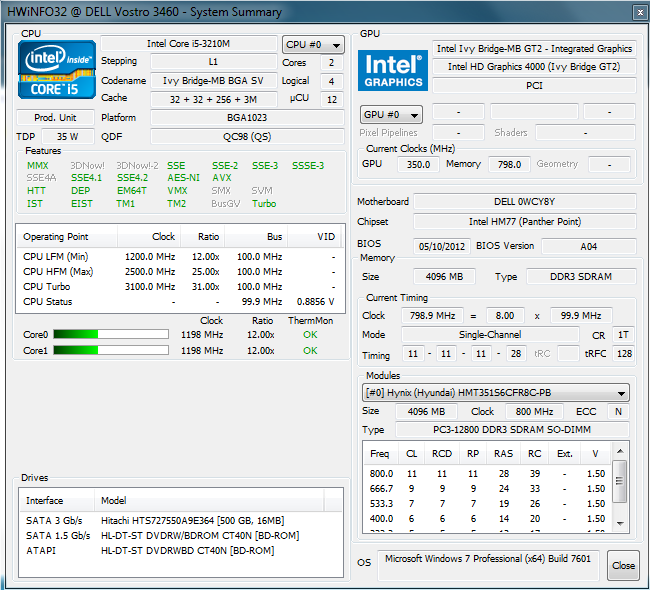
Task: Click the VID column header
Action: coord(315,237)
